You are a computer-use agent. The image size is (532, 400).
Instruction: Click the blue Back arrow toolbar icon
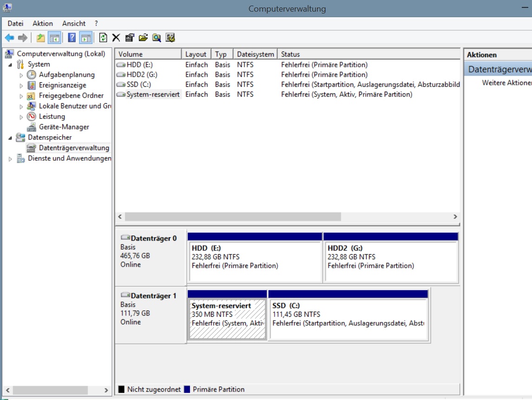[9, 38]
